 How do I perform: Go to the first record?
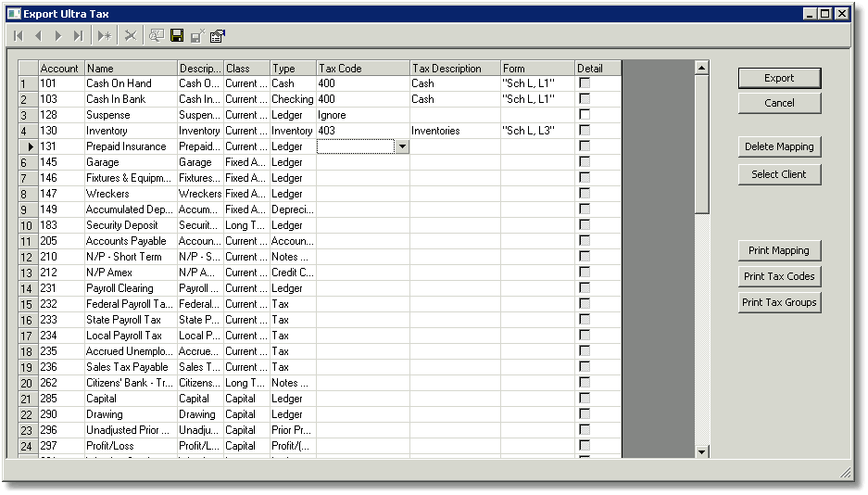pos(19,36)
